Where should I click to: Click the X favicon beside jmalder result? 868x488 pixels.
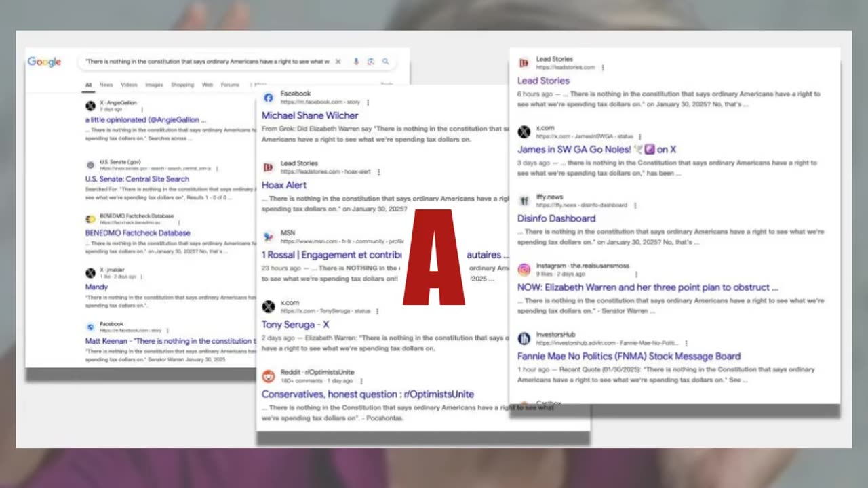coord(90,272)
